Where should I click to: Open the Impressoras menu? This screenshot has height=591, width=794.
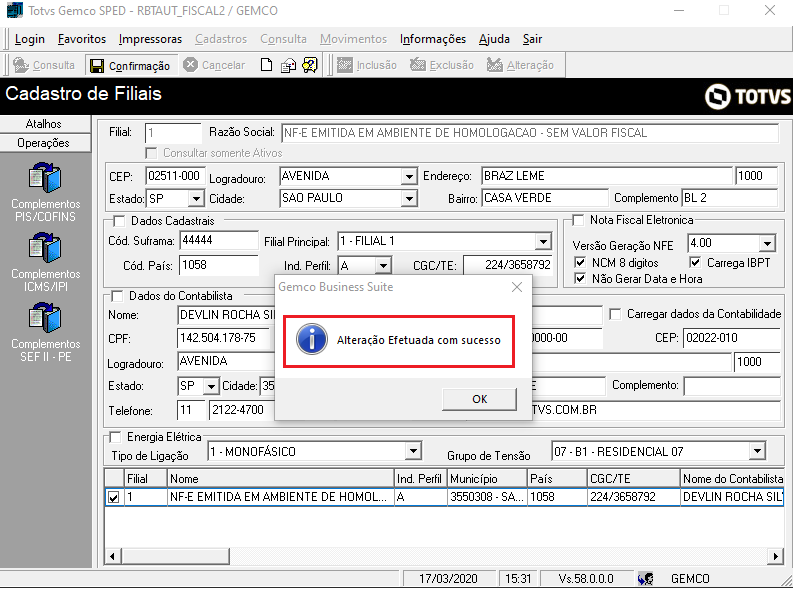pyautogui.click(x=150, y=39)
